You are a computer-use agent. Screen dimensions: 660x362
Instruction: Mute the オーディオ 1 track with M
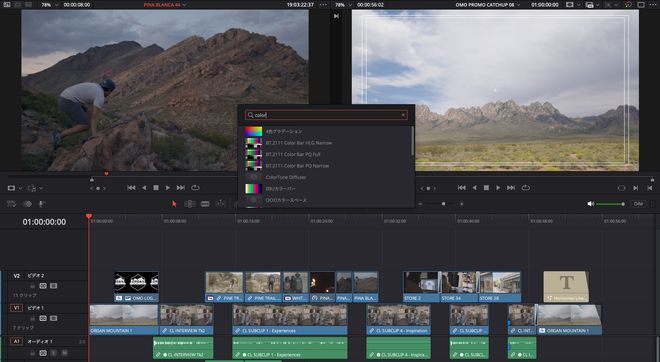coord(64,353)
